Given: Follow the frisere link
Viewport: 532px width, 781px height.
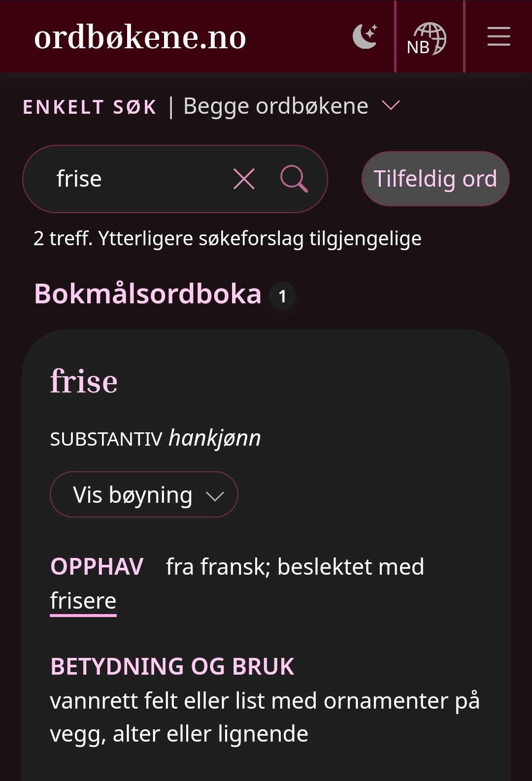Looking at the screenshot, I should [83, 601].
